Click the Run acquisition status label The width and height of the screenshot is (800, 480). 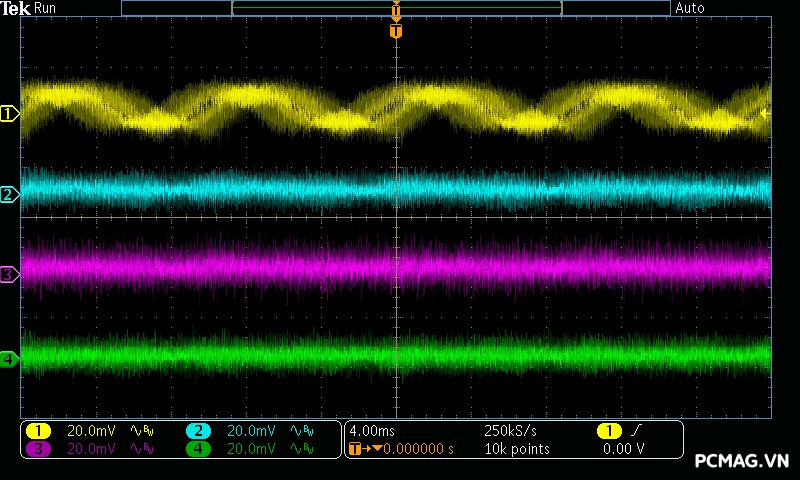tap(46, 8)
